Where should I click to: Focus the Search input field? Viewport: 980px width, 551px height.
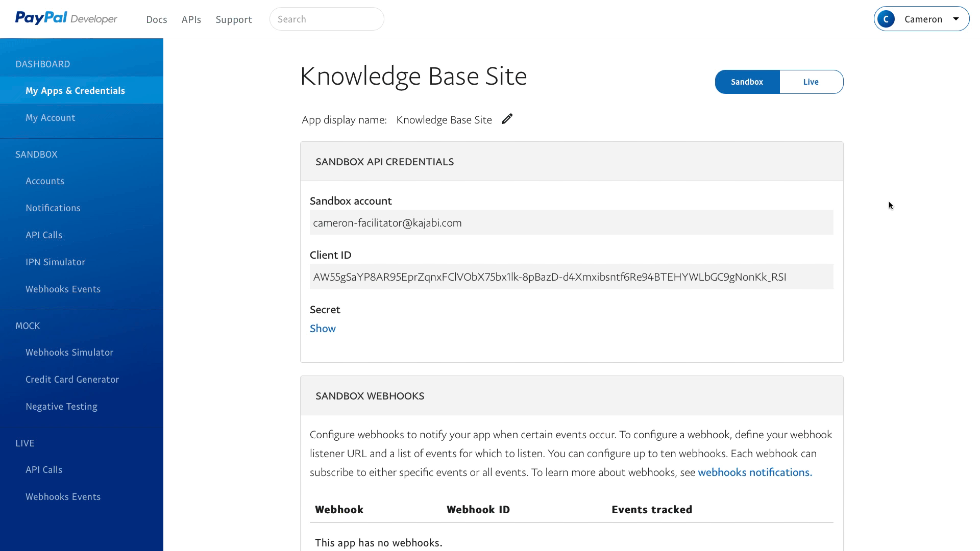tap(327, 19)
